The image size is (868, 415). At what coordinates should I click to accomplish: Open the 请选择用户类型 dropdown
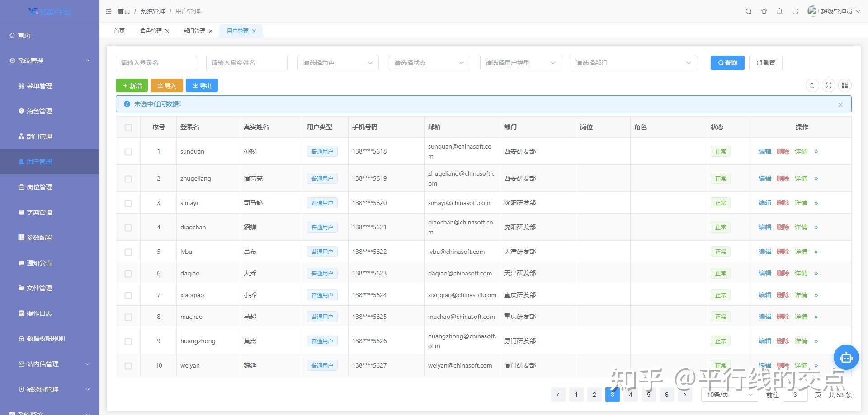[x=520, y=63]
